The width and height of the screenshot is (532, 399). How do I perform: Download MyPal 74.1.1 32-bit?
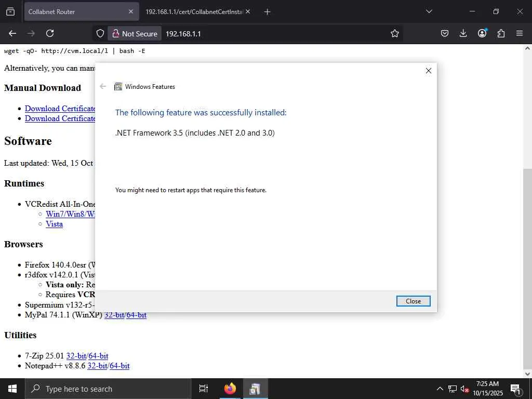pos(114,315)
